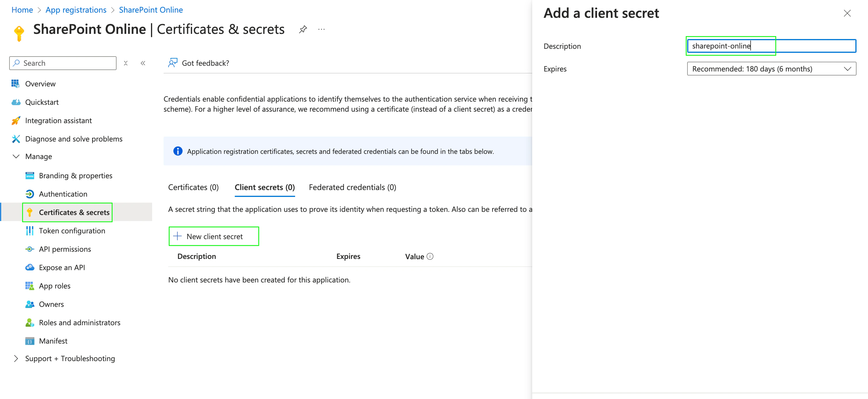Screen dimensions: 868x399
Task: Expand Support + Troubleshooting section
Action: coord(16,359)
